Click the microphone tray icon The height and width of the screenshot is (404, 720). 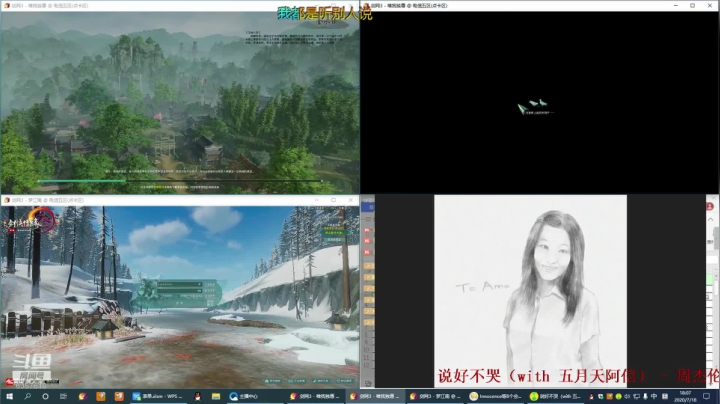click(645, 397)
